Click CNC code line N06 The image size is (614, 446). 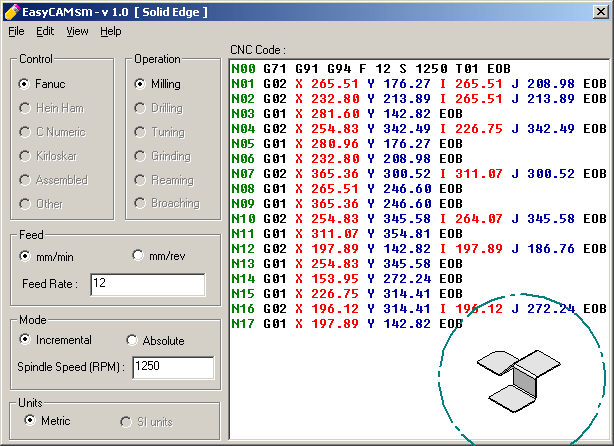click(347, 159)
